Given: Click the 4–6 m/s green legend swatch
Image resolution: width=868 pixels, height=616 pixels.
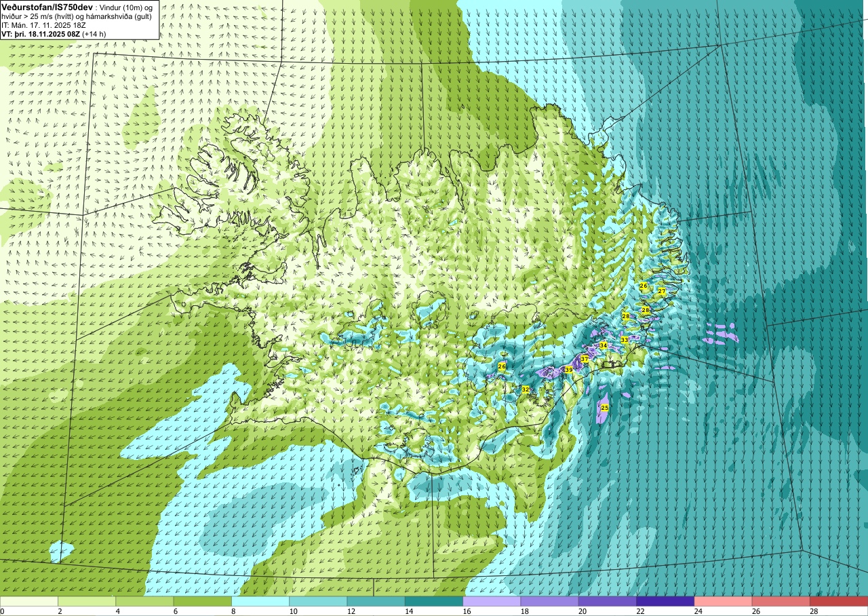Looking at the screenshot, I should click(x=144, y=601).
